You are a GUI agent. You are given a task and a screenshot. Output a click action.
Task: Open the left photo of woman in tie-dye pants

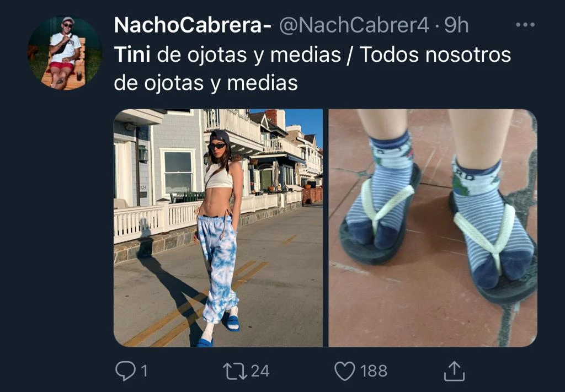tap(218, 228)
